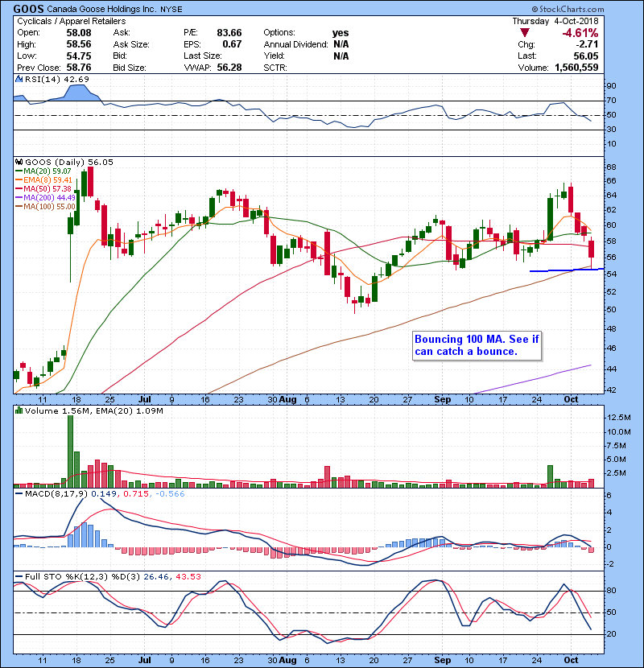644x668 pixels.
Task: Click the candlestick icon beside GOOS (Daily)
Action: click(x=19, y=162)
